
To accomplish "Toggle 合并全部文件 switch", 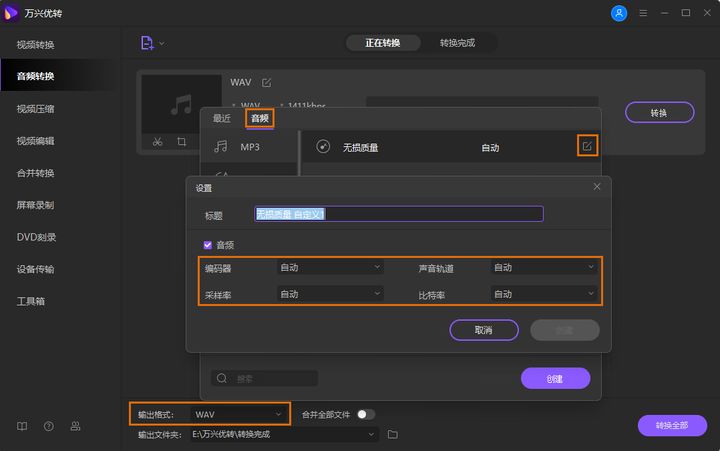I will point(366,414).
